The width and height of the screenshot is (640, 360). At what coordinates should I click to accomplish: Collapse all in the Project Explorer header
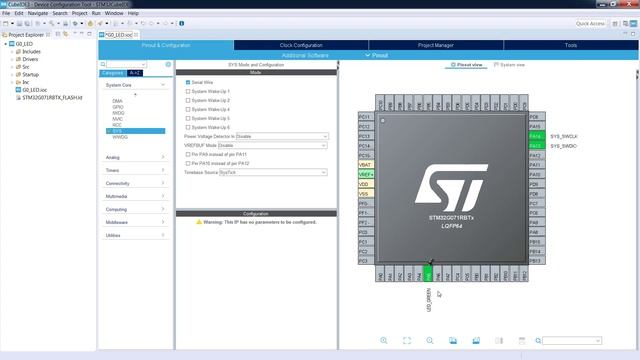coord(58,34)
